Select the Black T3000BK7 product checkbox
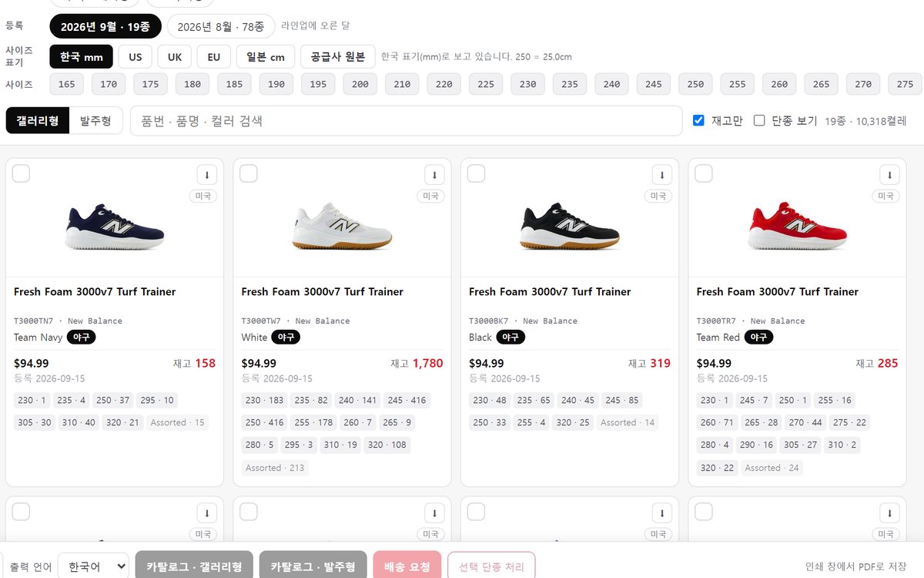Image resolution: width=924 pixels, height=578 pixels. tap(477, 173)
